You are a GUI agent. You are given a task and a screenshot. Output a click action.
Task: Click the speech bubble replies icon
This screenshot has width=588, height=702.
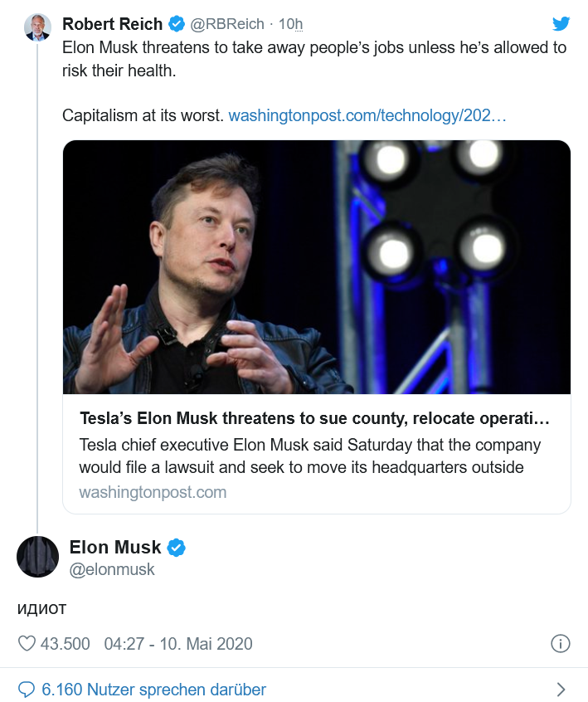tap(27, 689)
